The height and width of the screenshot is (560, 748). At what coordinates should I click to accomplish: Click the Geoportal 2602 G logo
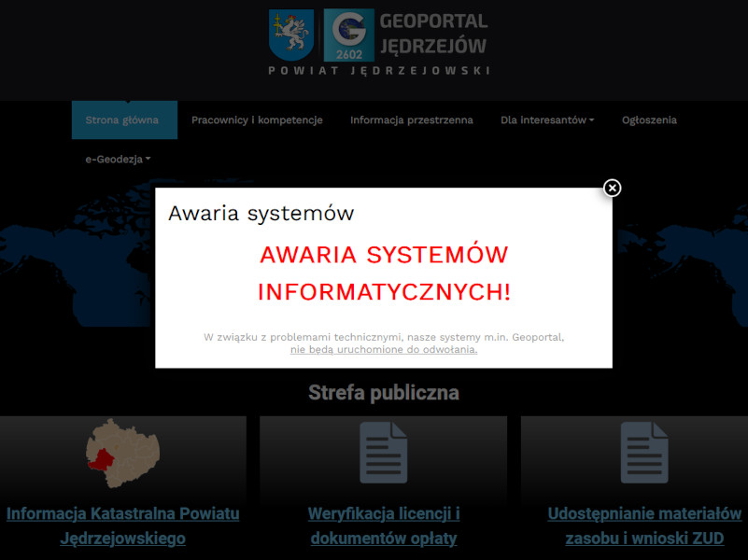pyautogui.click(x=348, y=35)
